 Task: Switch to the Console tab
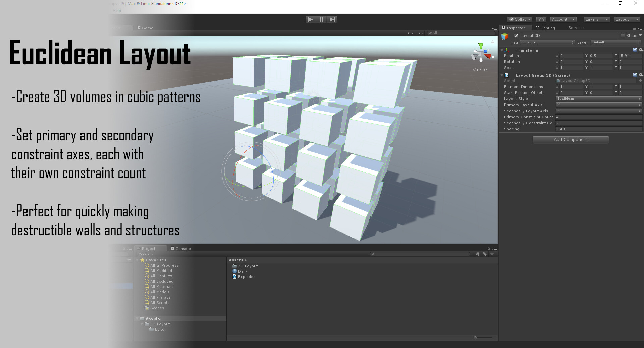181,249
